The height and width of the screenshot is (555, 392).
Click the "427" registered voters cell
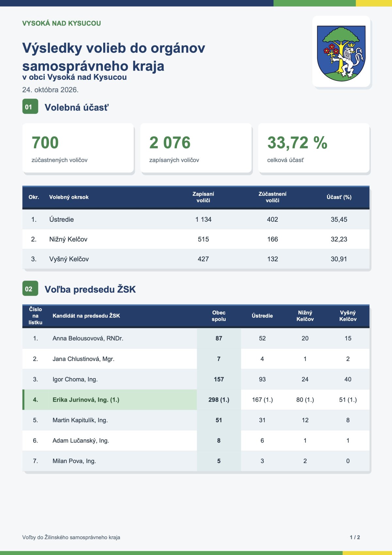[x=203, y=259]
